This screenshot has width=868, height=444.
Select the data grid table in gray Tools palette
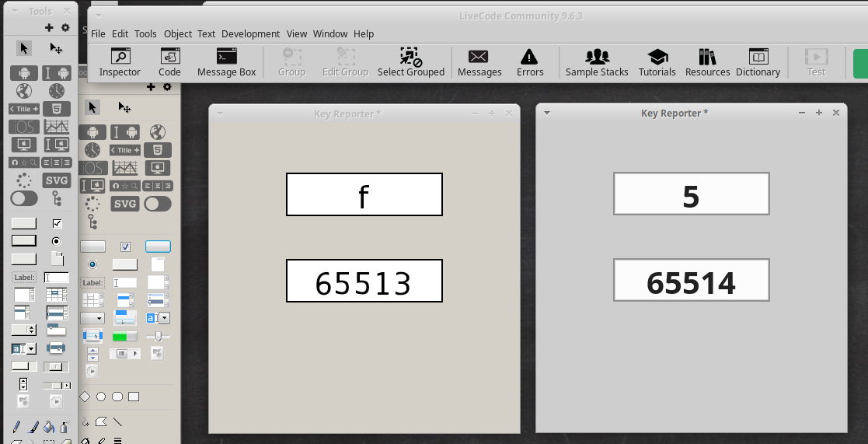tap(57, 295)
